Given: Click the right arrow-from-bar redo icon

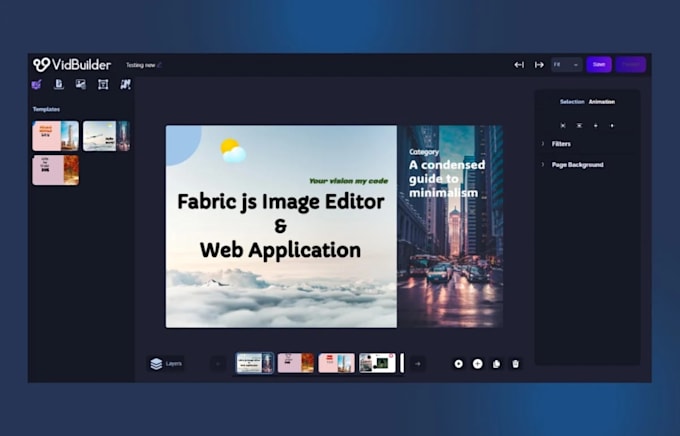Looking at the screenshot, I should 539,65.
